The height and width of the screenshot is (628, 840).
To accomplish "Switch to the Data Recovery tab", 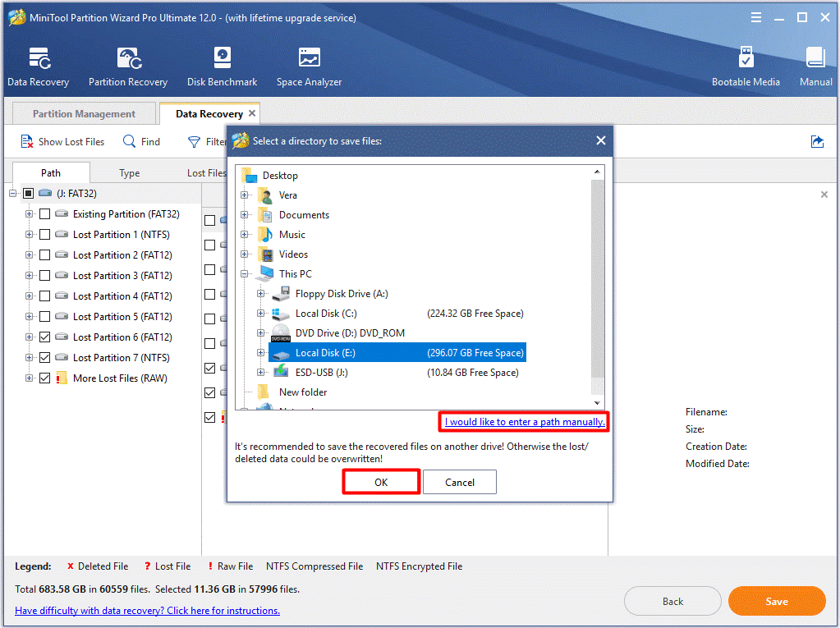I will [209, 113].
